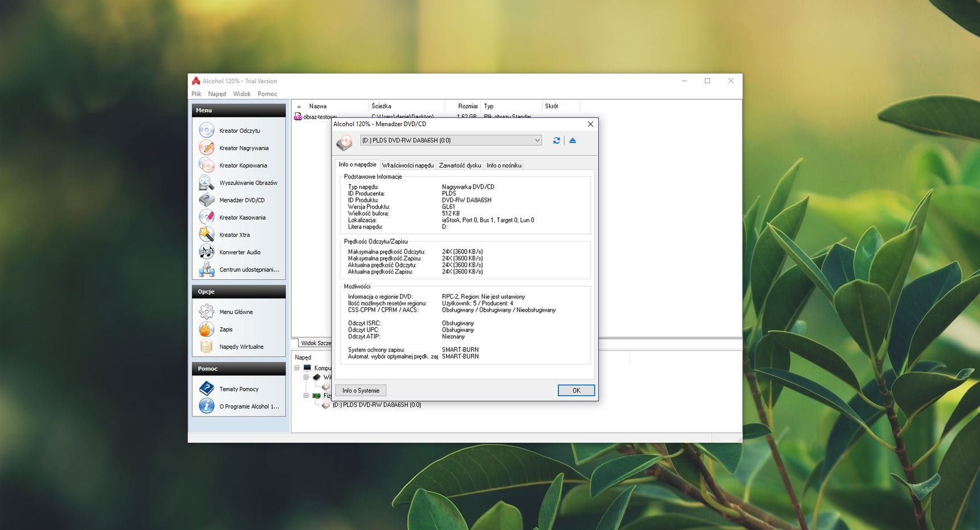This screenshot has height=530, width=980.
Task: Click the Alcohol 120% title bar logo
Action: tap(196, 81)
